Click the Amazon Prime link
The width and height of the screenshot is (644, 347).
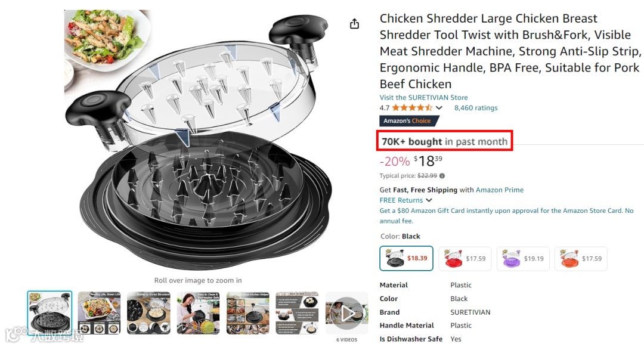[x=500, y=190]
